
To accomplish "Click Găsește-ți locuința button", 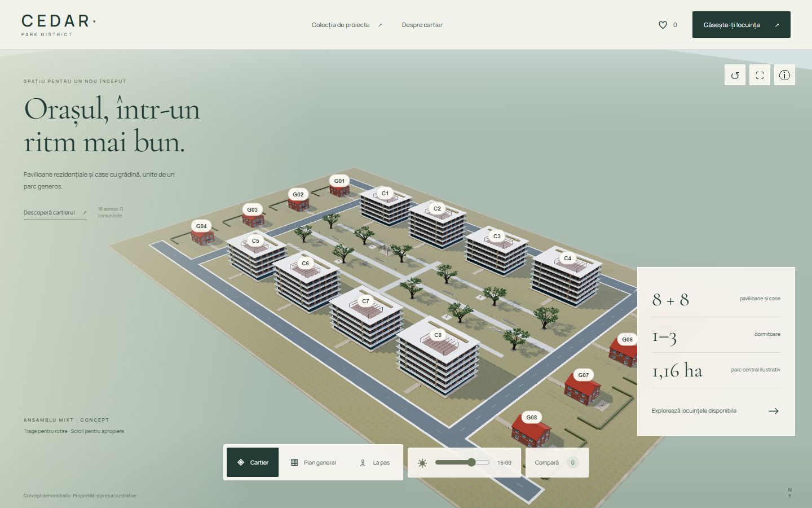I will (x=742, y=25).
